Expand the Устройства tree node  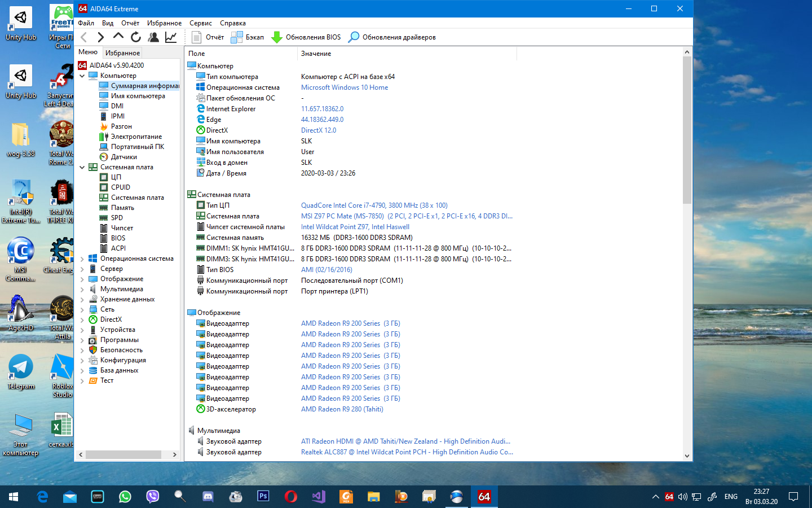pos(82,330)
